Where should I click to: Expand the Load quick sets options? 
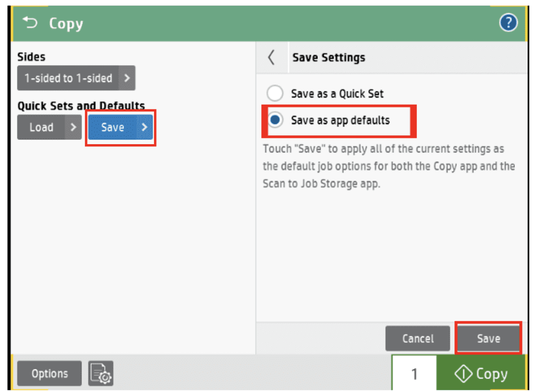point(49,127)
